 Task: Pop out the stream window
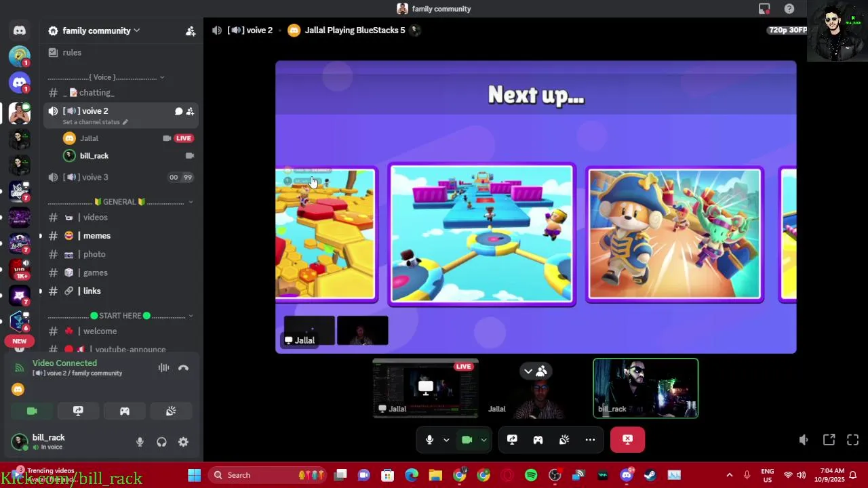click(x=829, y=440)
